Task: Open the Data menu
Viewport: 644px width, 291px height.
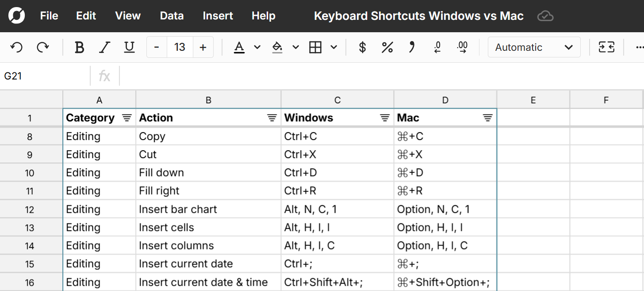Action: 172,16
